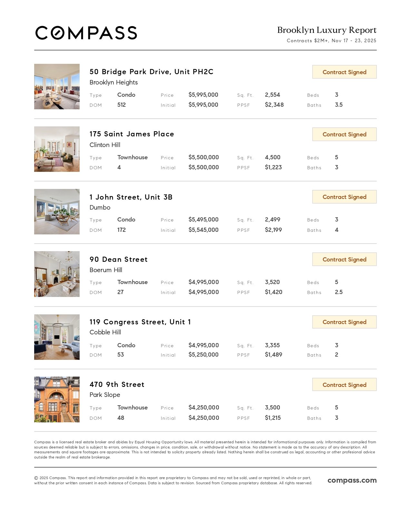This screenshot has height=532, width=411.
Task: Open the 90 Dean Street listing photo
Action: point(57,274)
